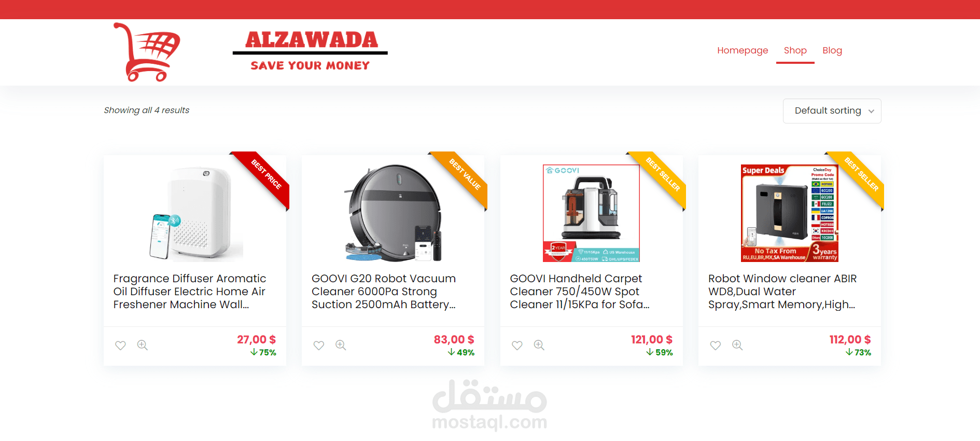Open quick view magnifier for Robot Window cleaner
980x441 pixels.
737,345
